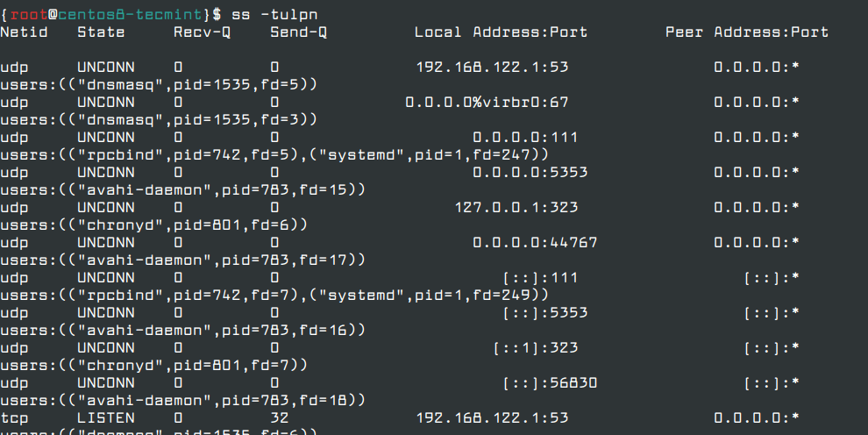Click the Send-Q value 32
Image resolution: width=868 pixels, height=435 pixels.
280,418
